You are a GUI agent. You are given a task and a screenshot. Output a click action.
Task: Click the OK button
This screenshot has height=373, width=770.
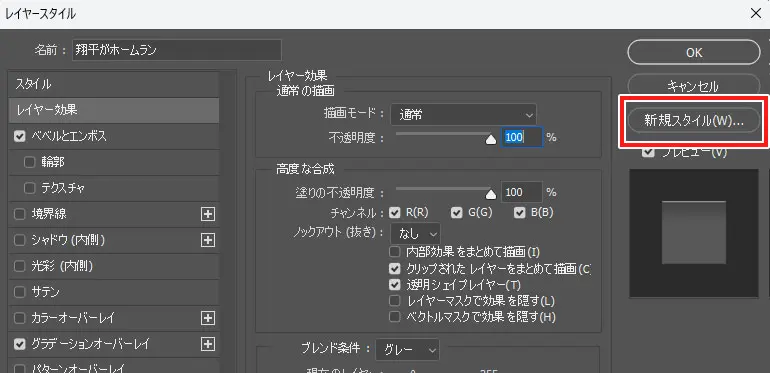pyautogui.click(x=694, y=52)
